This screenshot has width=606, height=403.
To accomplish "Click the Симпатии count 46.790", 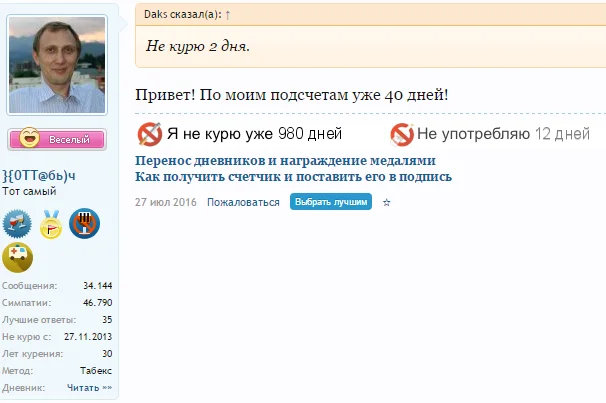I will 97,303.
